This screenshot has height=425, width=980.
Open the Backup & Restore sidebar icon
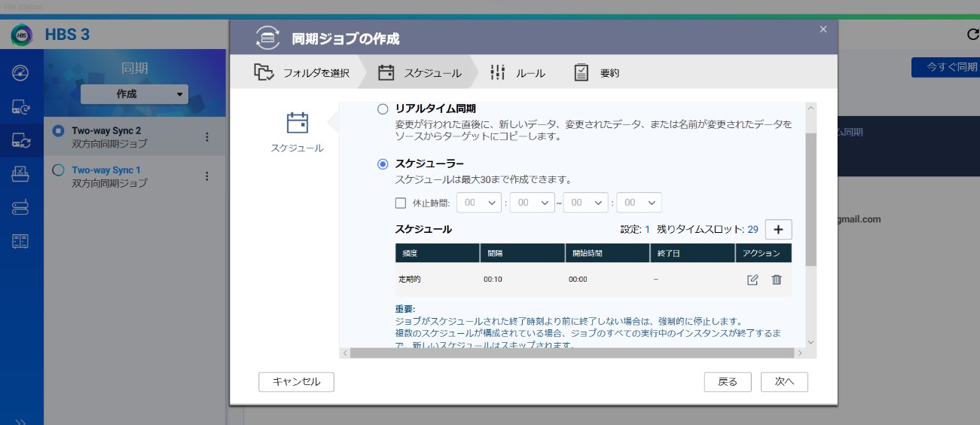point(21,108)
